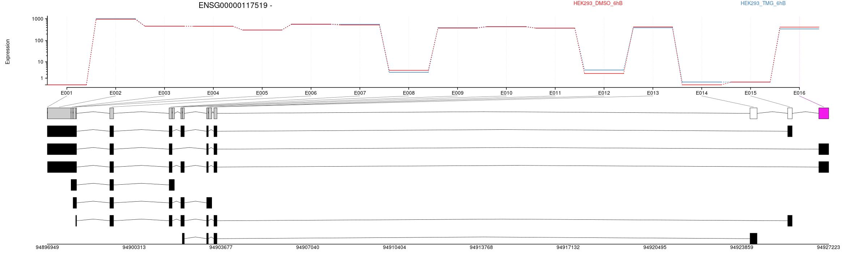Click the magenta highlighted exon box
This screenshot has height=253, width=868.
tap(824, 113)
